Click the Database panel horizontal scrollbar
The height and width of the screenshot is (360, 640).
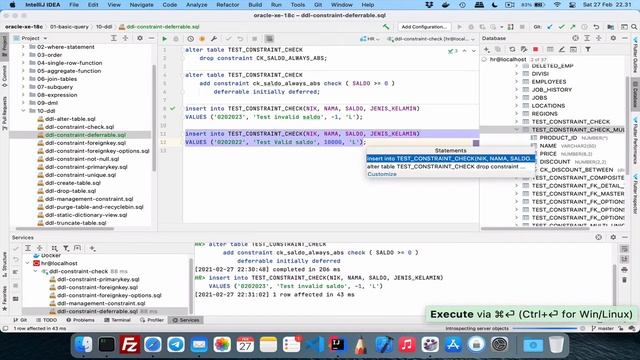(535, 229)
